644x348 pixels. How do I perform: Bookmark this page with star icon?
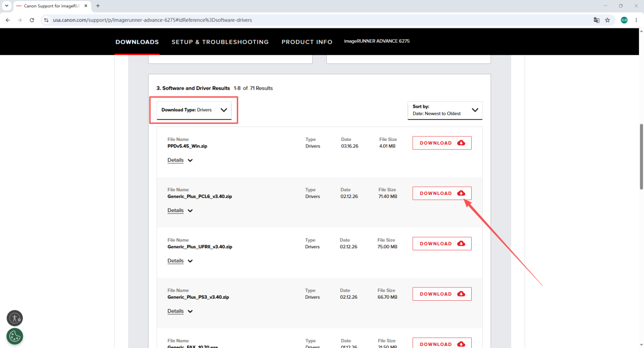pyautogui.click(x=607, y=20)
